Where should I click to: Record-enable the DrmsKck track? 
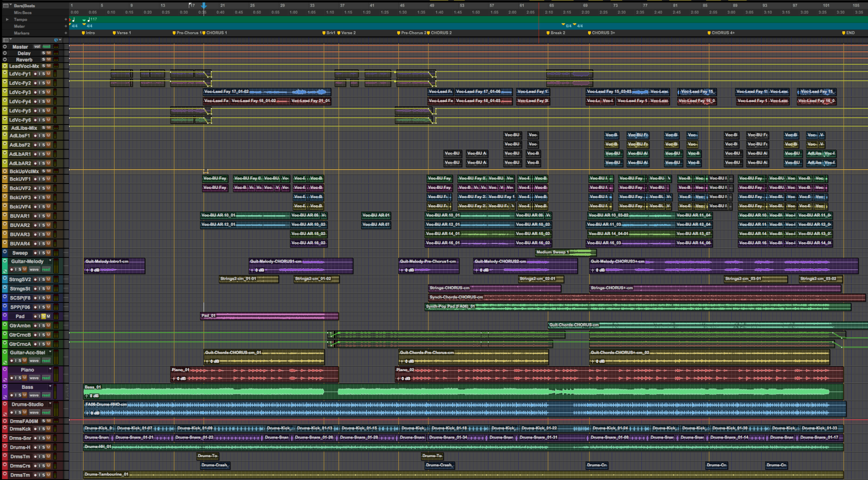coord(35,429)
